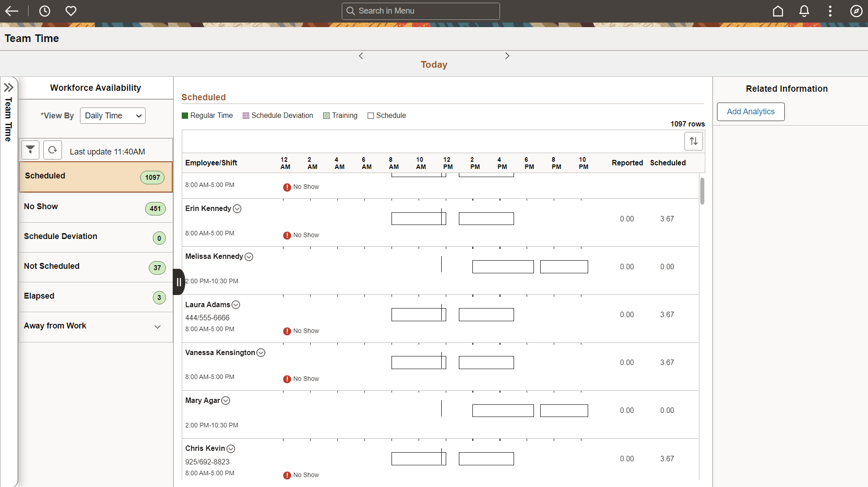Screen dimensions: 868x487
Task: Click Laura Adams phone 444/555-6666
Action: pos(208,318)
